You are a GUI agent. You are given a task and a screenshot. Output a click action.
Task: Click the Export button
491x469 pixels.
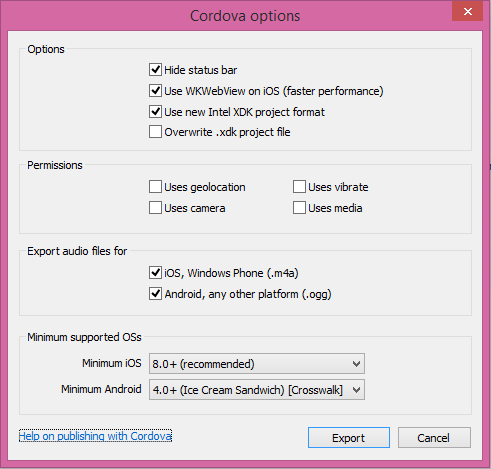pos(349,438)
